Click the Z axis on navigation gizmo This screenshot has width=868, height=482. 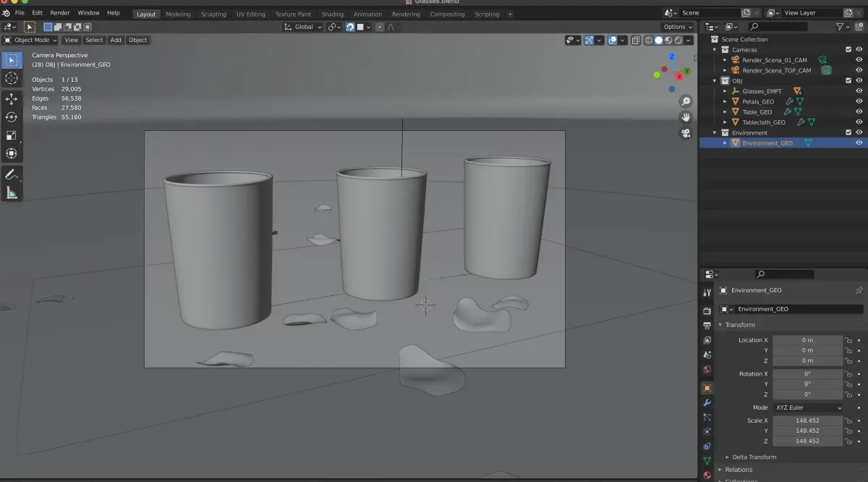[x=672, y=56]
